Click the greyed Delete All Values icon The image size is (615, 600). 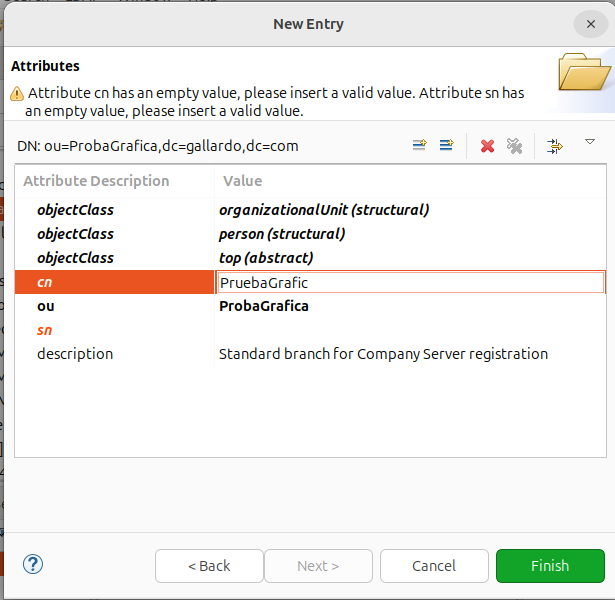(x=514, y=146)
